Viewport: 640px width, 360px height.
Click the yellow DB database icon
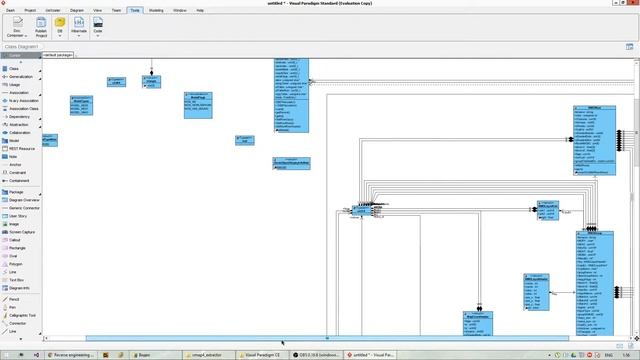pyautogui.click(x=60, y=22)
